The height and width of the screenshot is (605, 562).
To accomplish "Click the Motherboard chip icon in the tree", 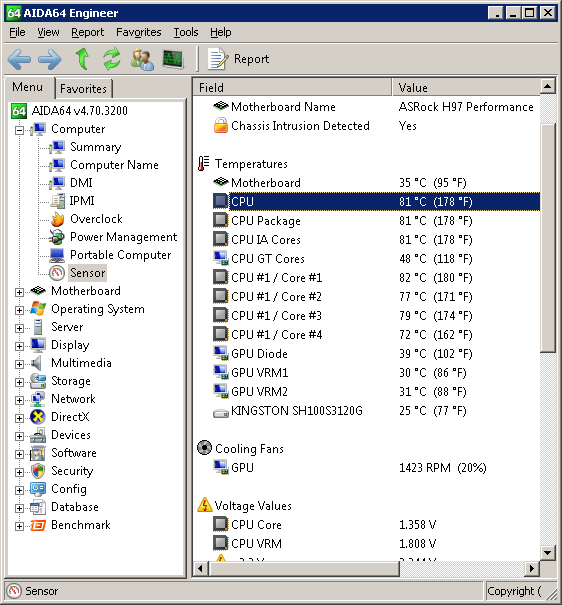I will click(x=38, y=291).
